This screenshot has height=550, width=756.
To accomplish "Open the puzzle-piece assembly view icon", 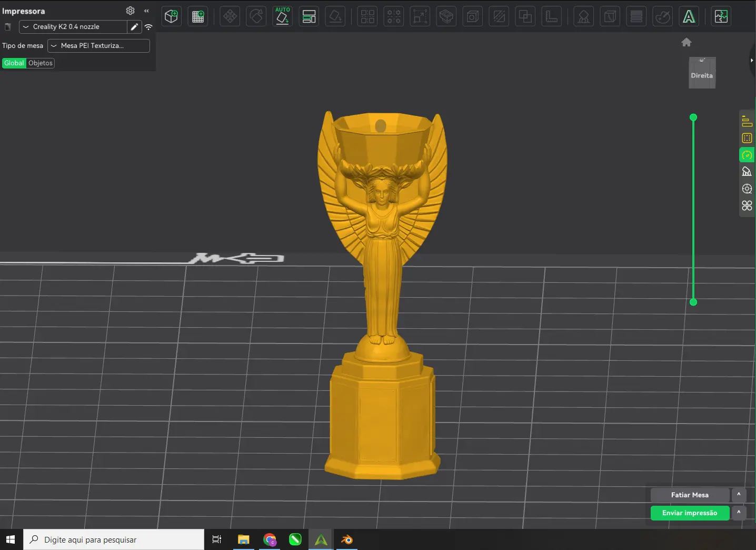I will click(x=721, y=16).
